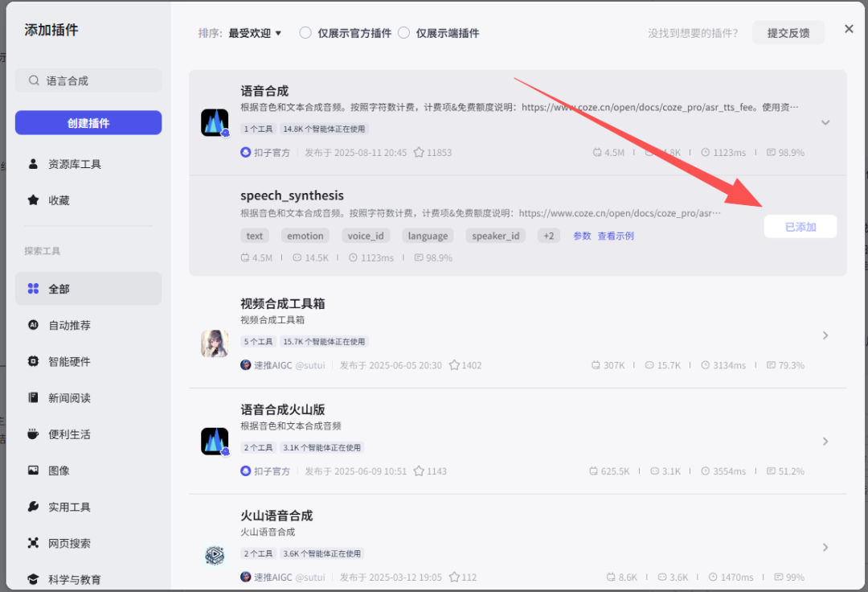Click the 全部 four-dot grid icon
Screen dimensions: 868x592
[x=33, y=289]
